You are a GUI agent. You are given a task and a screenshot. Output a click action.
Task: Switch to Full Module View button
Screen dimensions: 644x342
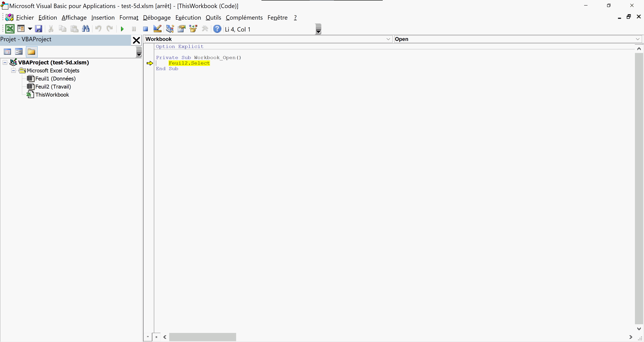[x=156, y=337]
